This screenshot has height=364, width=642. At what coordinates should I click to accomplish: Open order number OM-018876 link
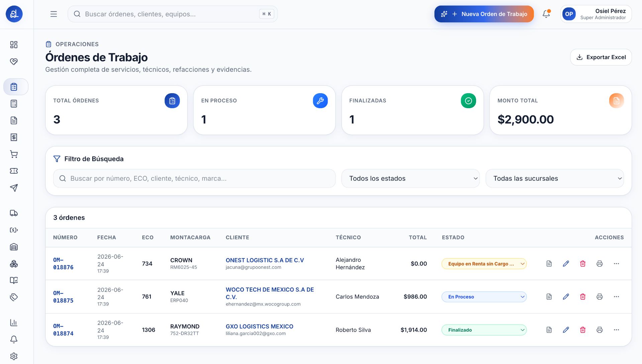(63, 264)
